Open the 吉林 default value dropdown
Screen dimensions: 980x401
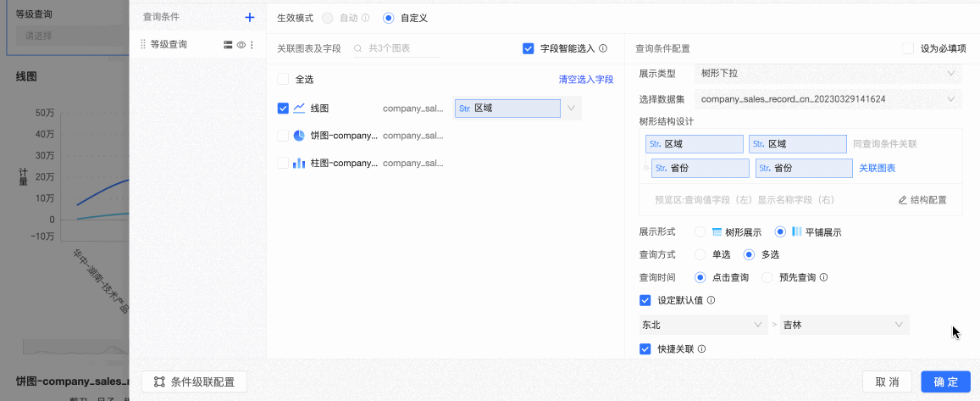pos(844,325)
